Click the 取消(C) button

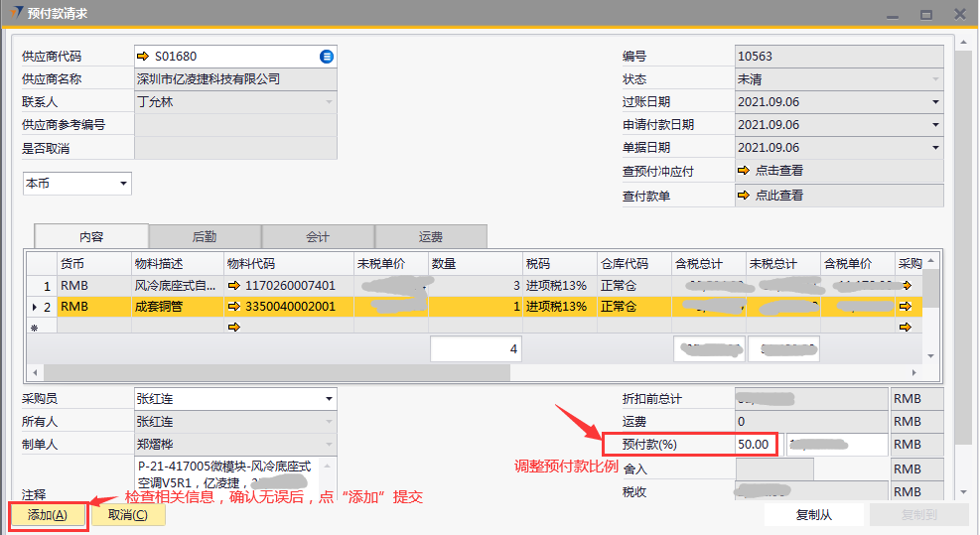pos(128,515)
